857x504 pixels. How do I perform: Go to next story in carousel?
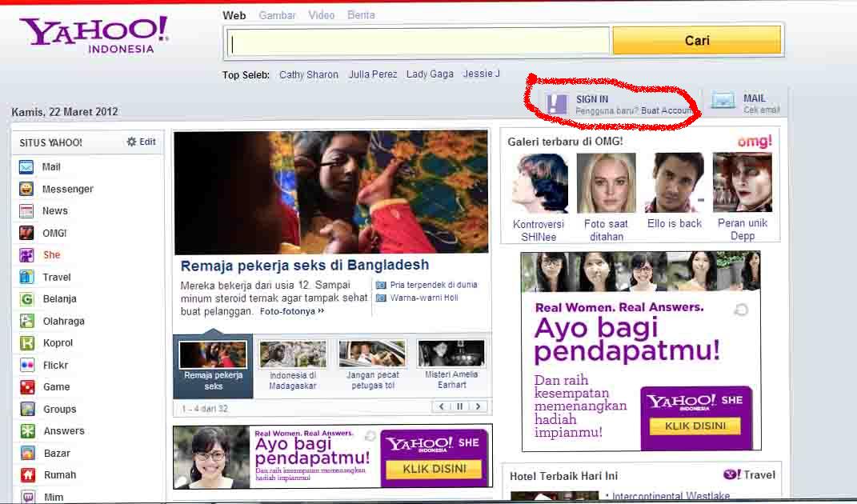(479, 406)
